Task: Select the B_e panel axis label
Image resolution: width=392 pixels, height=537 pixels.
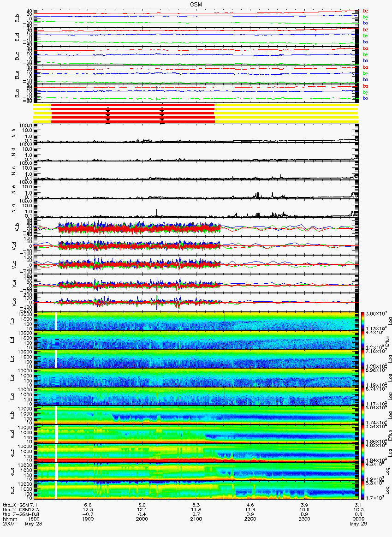Action: coord(17,75)
